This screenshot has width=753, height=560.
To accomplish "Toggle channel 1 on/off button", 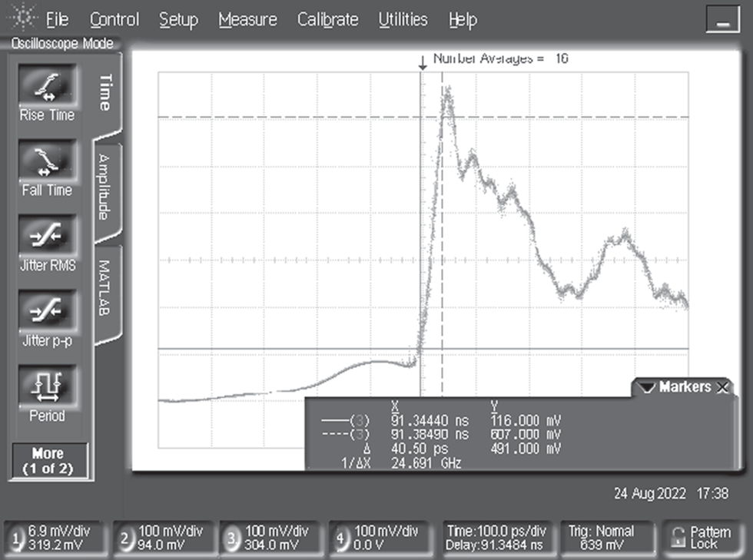I will (17, 538).
